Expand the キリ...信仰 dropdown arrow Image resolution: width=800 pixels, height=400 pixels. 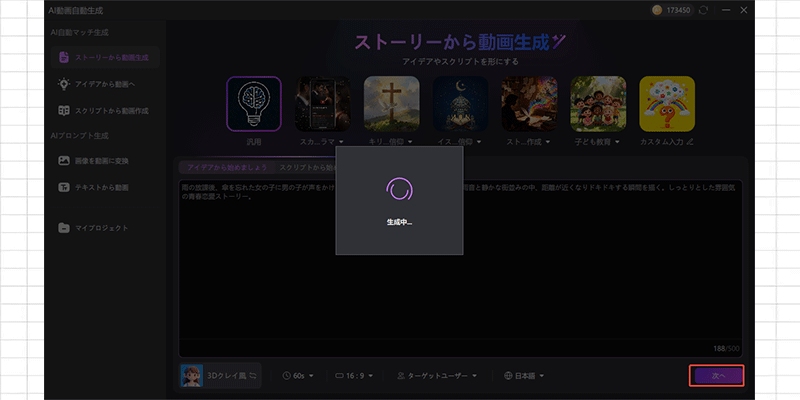(410, 142)
